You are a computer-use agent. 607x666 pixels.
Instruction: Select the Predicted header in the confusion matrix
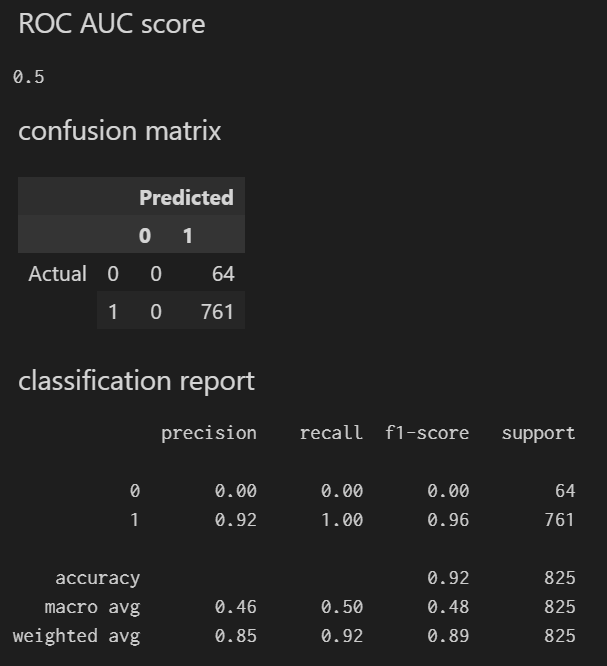click(186, 198)
